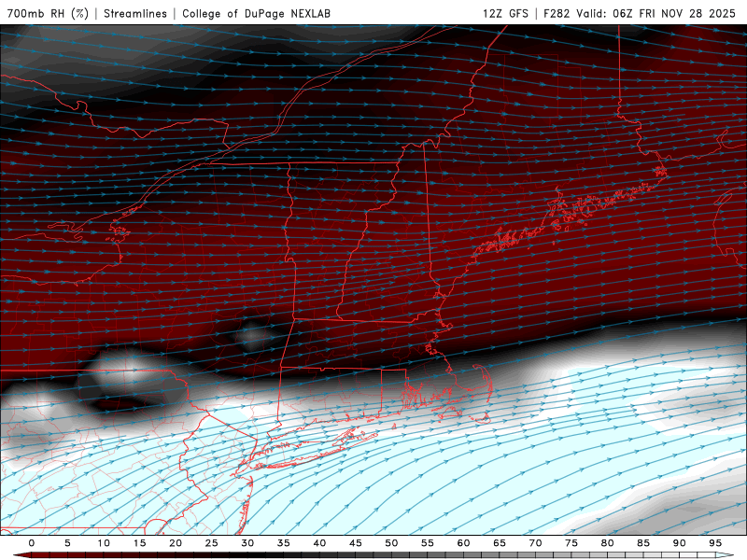
Task: Click the "90" colorbar label
Action: (x=679, y=543)
